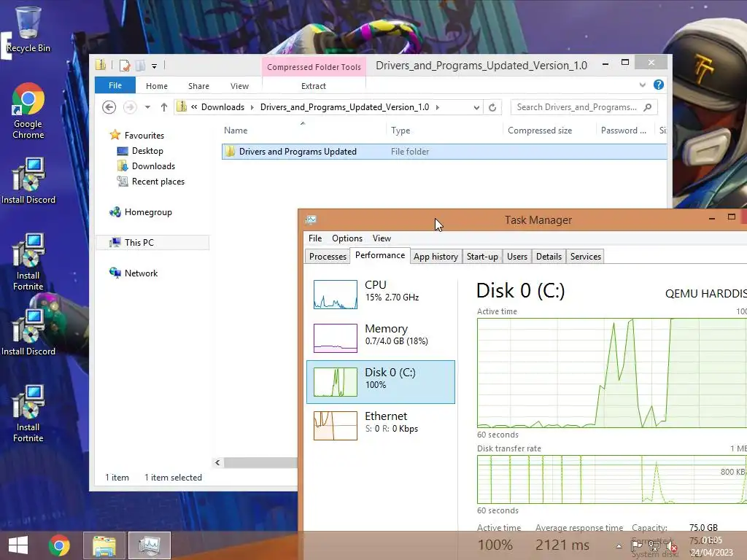Click the Properties quick access toolbar icon
747x560 pixels.
pos(125,65)
